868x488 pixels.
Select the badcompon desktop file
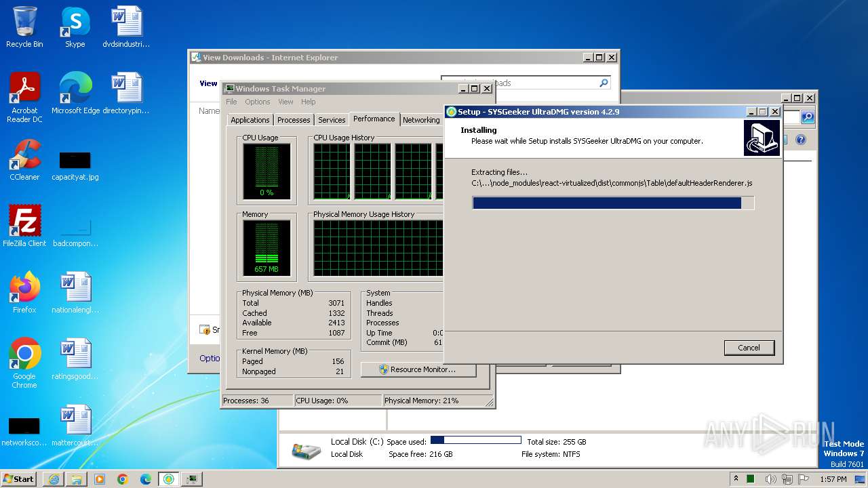tap(75, 232)
